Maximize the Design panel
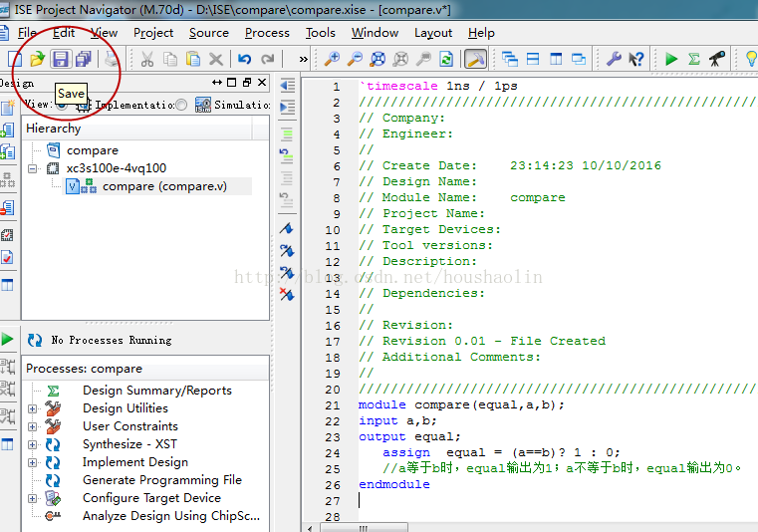The image size is (758, 532). (231, 83)
